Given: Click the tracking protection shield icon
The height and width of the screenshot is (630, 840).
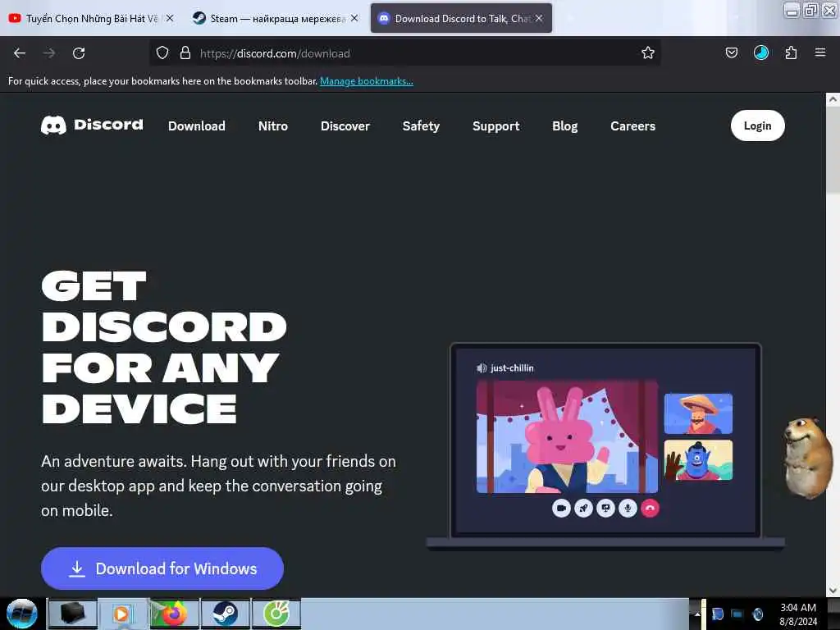Looking at the screenshot, I should click(x=162, y=52).
